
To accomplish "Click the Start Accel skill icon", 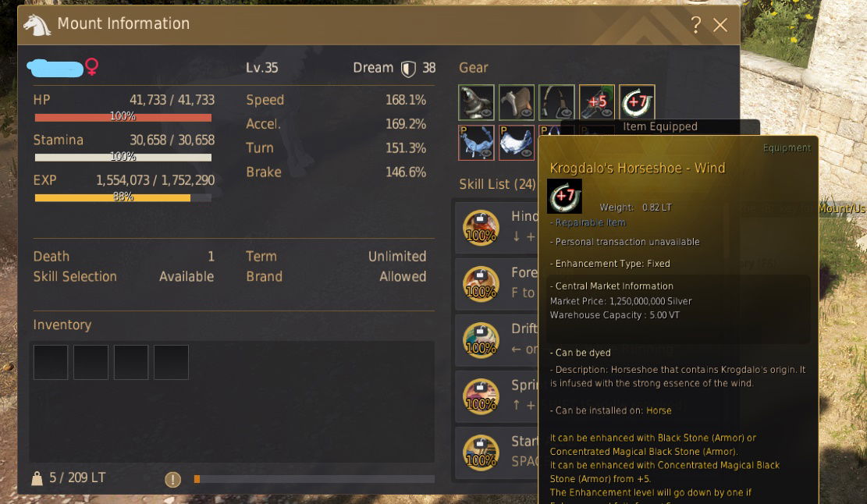I will tap(481, 453).
